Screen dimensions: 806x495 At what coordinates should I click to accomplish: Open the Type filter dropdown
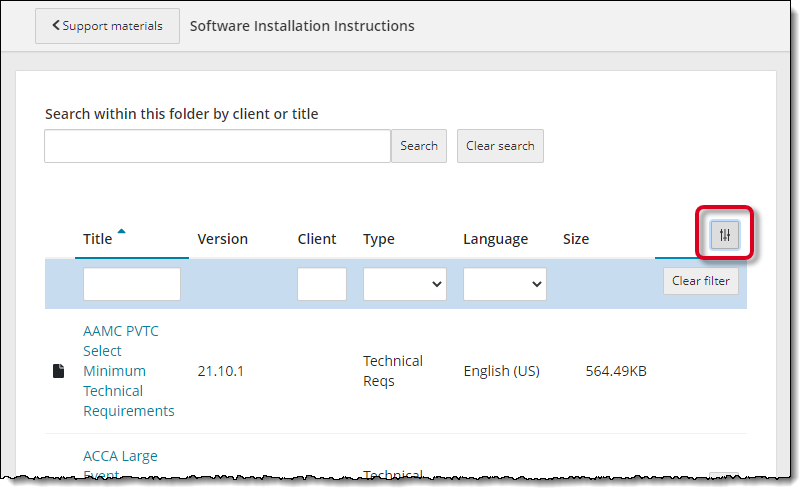click(404, 284)
